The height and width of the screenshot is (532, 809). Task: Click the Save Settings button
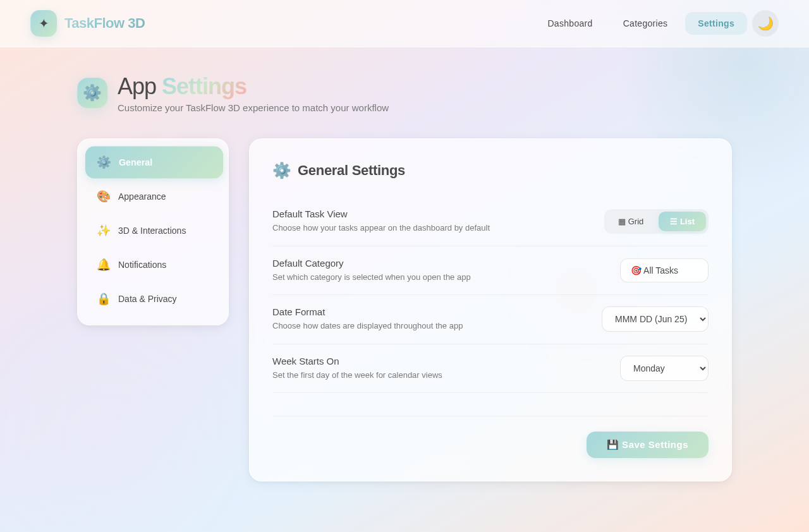pos(647,445)
